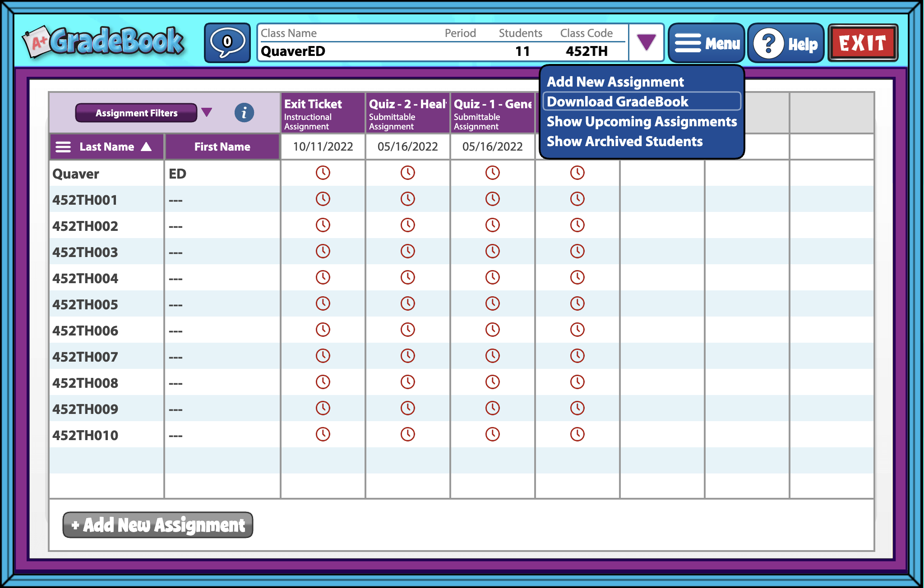Click Quiz 2 date 05/16/2022

tap(408, 147)
